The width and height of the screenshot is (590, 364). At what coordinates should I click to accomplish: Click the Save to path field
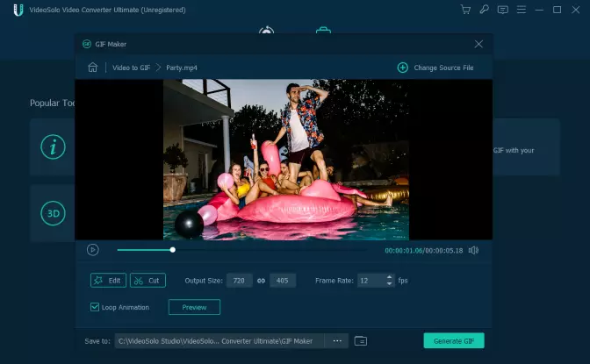click(x=219, y=341)
